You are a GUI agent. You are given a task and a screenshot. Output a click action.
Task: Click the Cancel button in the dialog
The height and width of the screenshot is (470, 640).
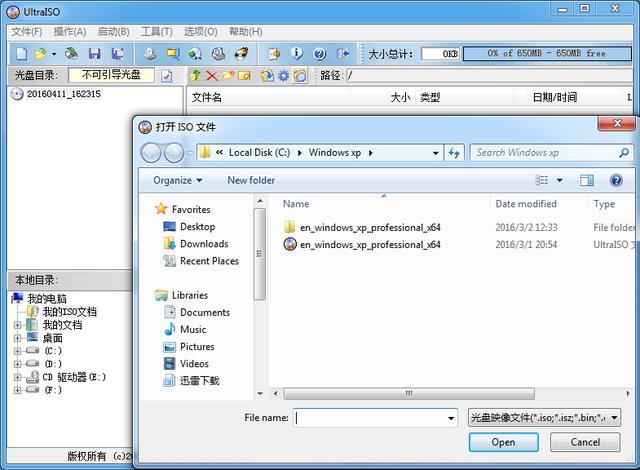pos(585,442)
